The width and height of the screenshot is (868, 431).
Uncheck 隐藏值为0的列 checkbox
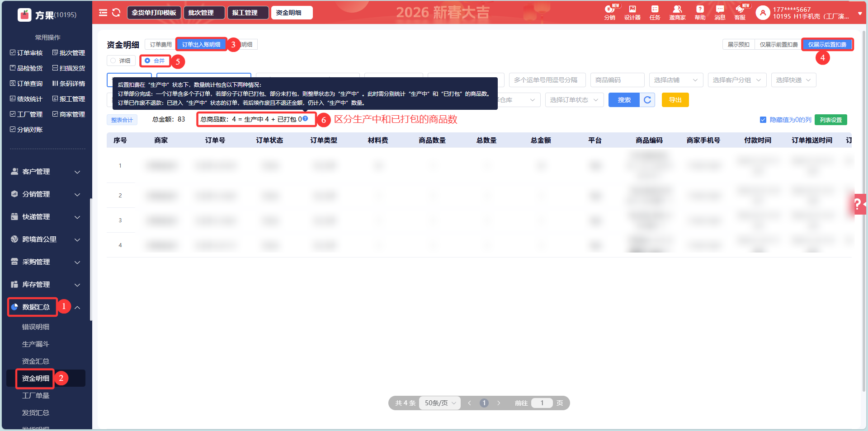[763, 120]
